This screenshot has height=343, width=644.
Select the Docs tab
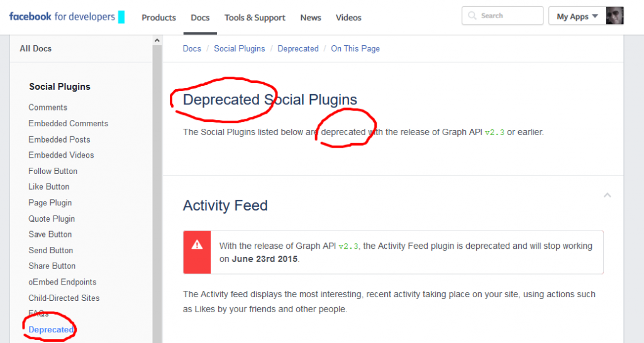point(200,18)
